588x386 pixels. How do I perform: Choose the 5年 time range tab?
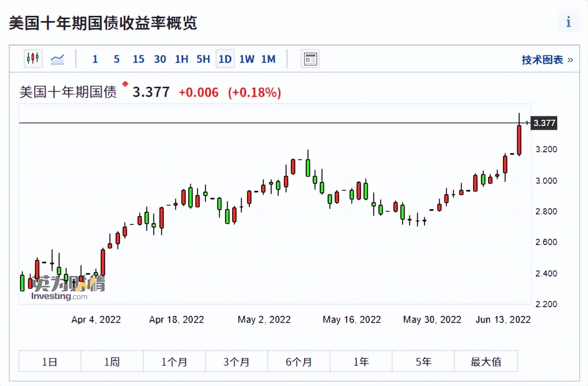point(423,361)
